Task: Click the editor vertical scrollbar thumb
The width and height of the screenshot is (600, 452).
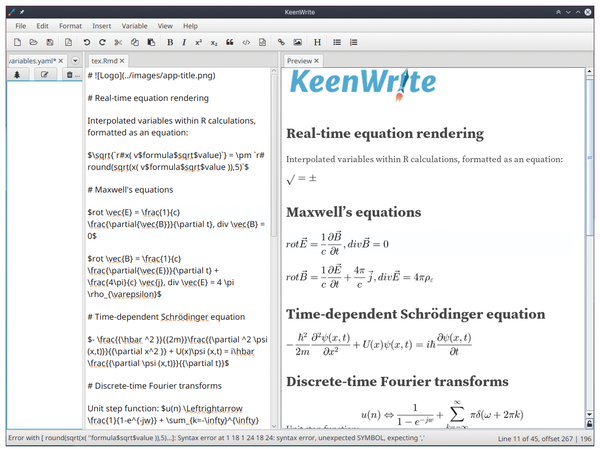Action: 274,155
